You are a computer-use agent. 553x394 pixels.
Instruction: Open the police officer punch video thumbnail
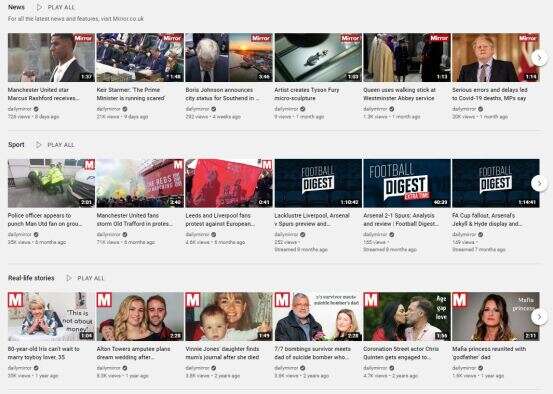click(51, 183)
